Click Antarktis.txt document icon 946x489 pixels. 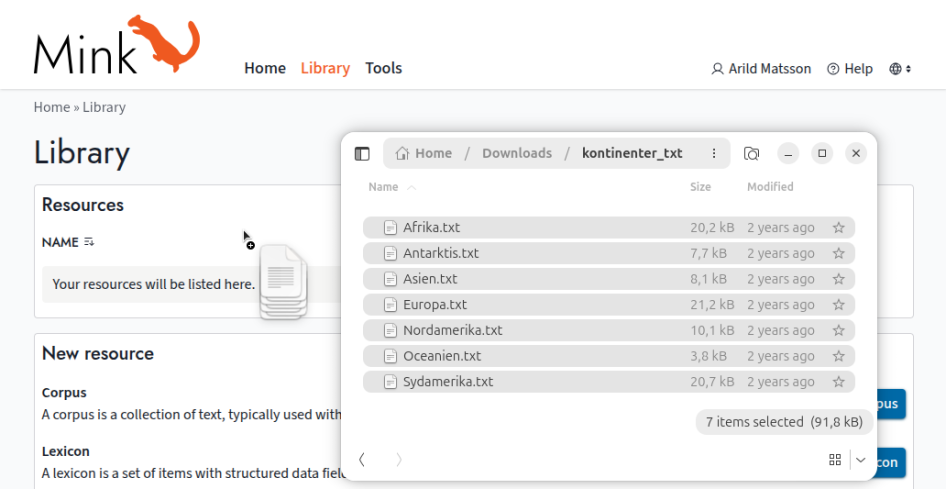(x=390, y=253)
